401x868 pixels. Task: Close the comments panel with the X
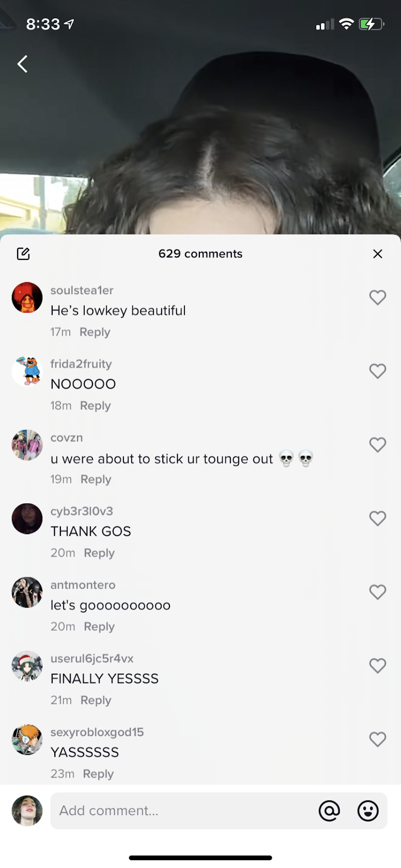(x=378, y=254)
